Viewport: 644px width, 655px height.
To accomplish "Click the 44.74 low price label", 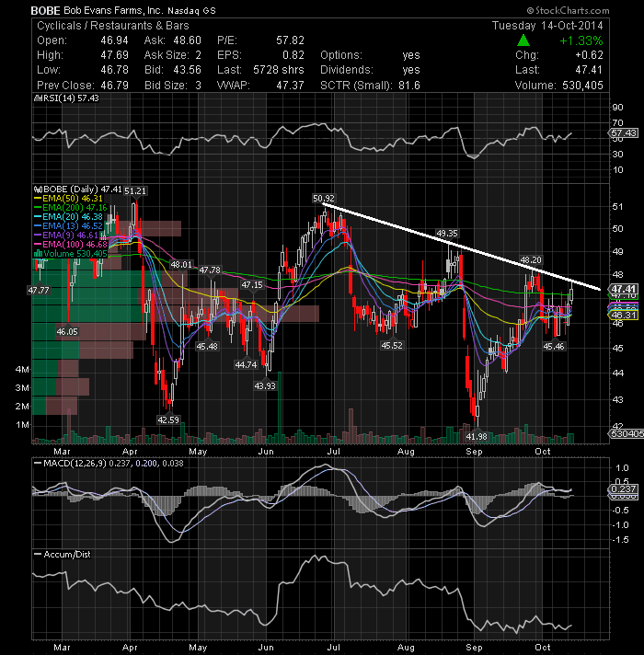I will coord(246,364).
